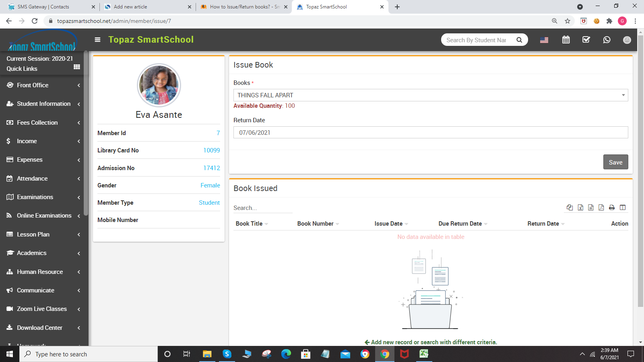Expand the Front Office menu
This screenshot has width=644, height=362.
coord(43,85)
